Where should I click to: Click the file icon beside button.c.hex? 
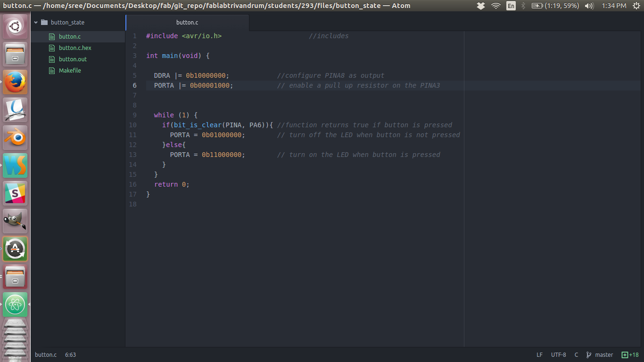[52, 48]
